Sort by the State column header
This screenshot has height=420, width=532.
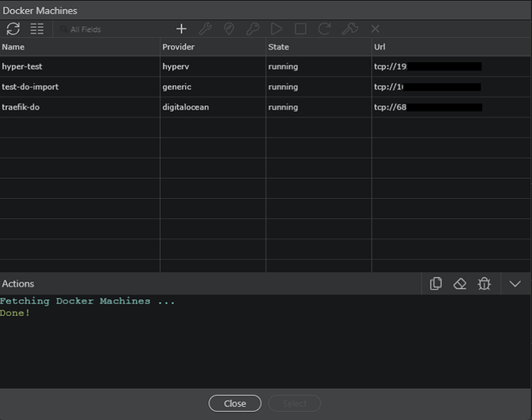click(x=319, y=47)
